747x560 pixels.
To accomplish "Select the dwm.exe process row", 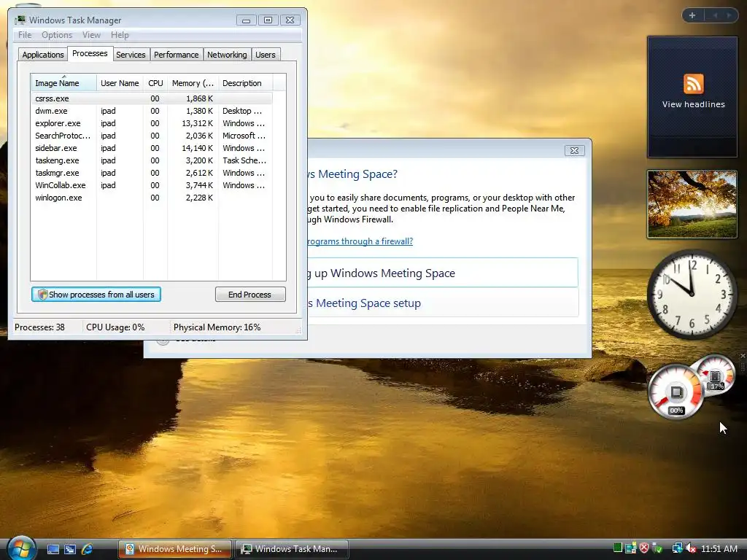I will tap(152, 111).
